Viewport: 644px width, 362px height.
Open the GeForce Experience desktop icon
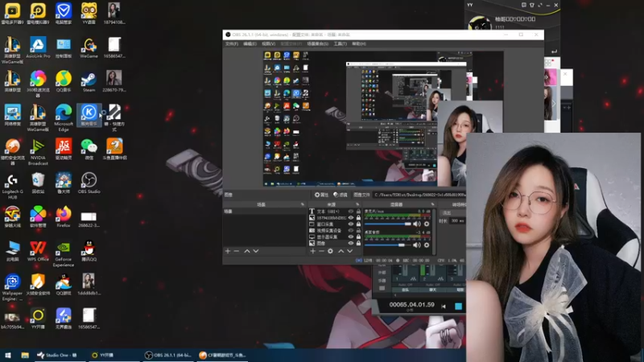64,254
